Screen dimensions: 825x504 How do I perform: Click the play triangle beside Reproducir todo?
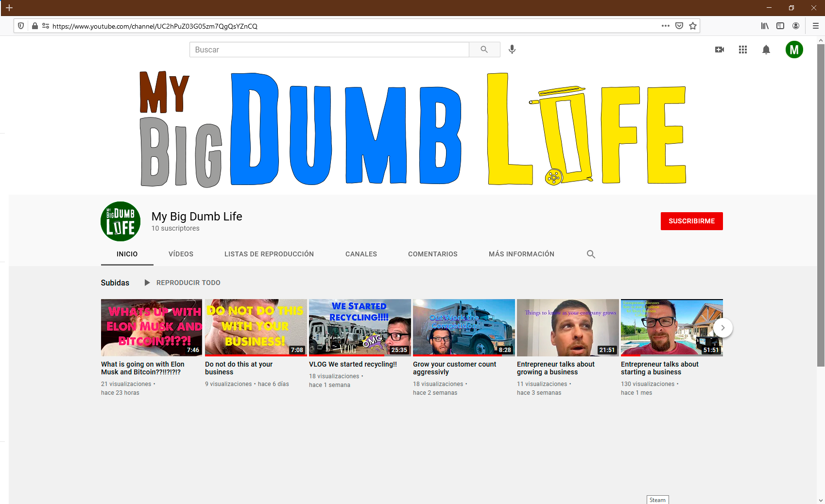click(x=147, y=283)
